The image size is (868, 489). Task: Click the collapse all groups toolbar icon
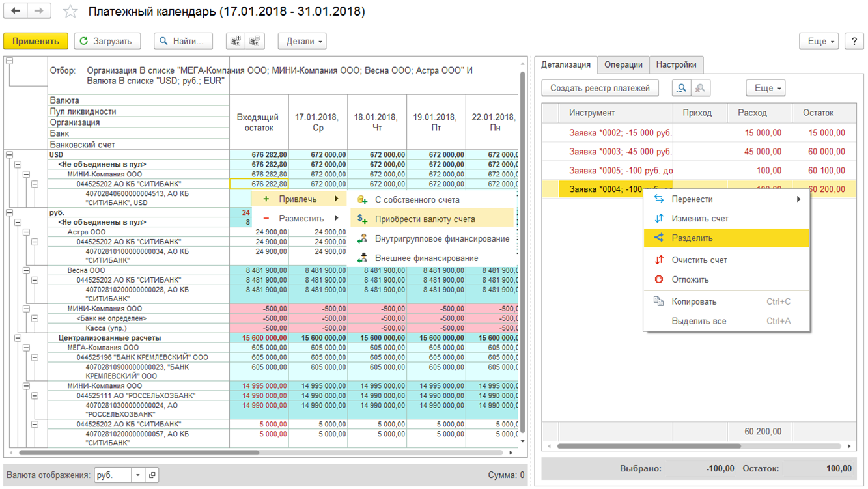tap(255, 41)
